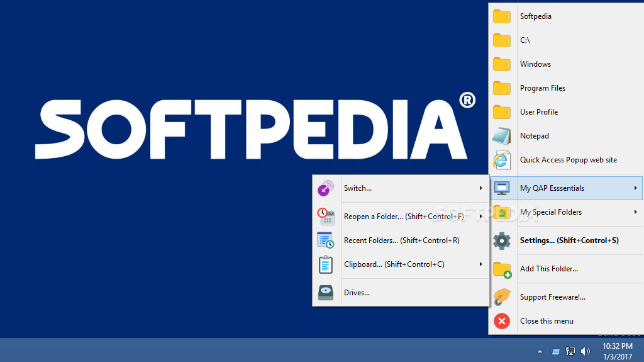Expand My Special Folders submenu arrow
This screenshot has height=362, width=644.
point(635,212)
